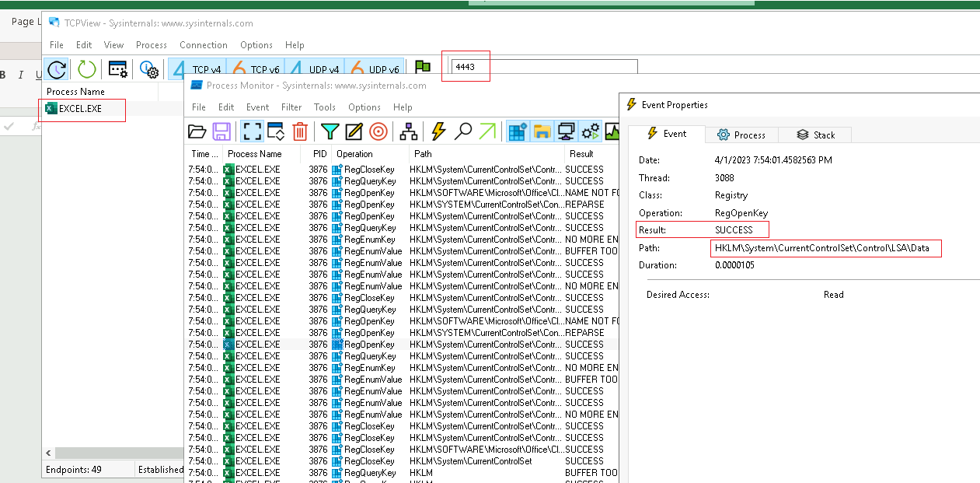The height and width of the screenshot is (483, 980).
Task: Show the process tree in Process Monitor
Action: (x=409, y=131)
